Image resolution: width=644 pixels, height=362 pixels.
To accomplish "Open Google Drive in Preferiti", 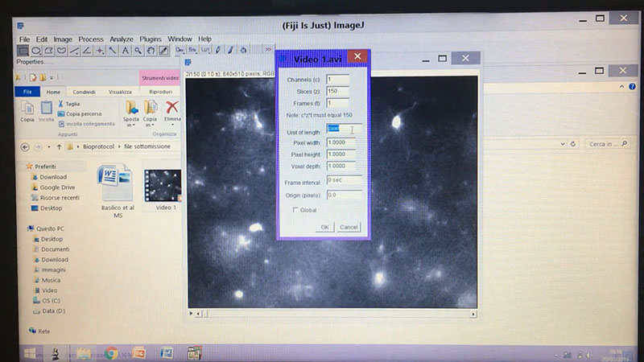I will click(x=57, y=187).
